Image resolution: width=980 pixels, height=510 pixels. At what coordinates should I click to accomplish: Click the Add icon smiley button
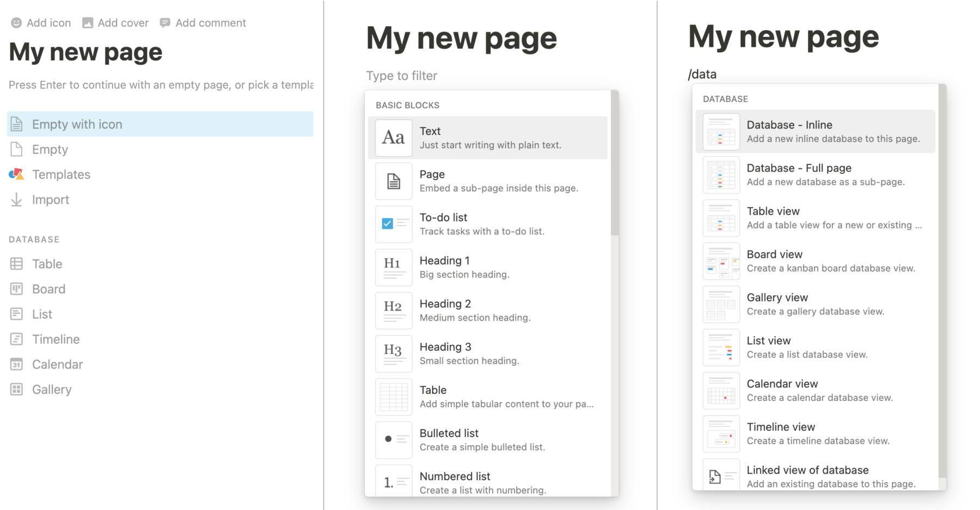(x=16, y=23)
